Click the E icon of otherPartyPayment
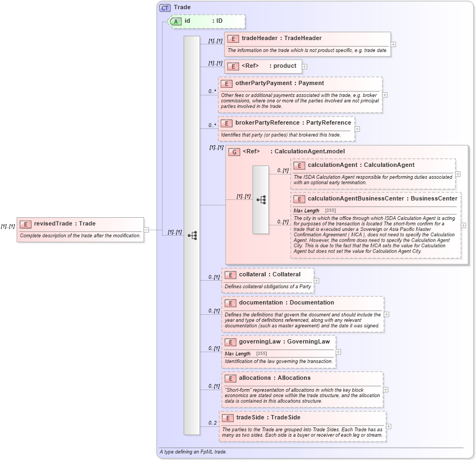 [x=227, y=83]
